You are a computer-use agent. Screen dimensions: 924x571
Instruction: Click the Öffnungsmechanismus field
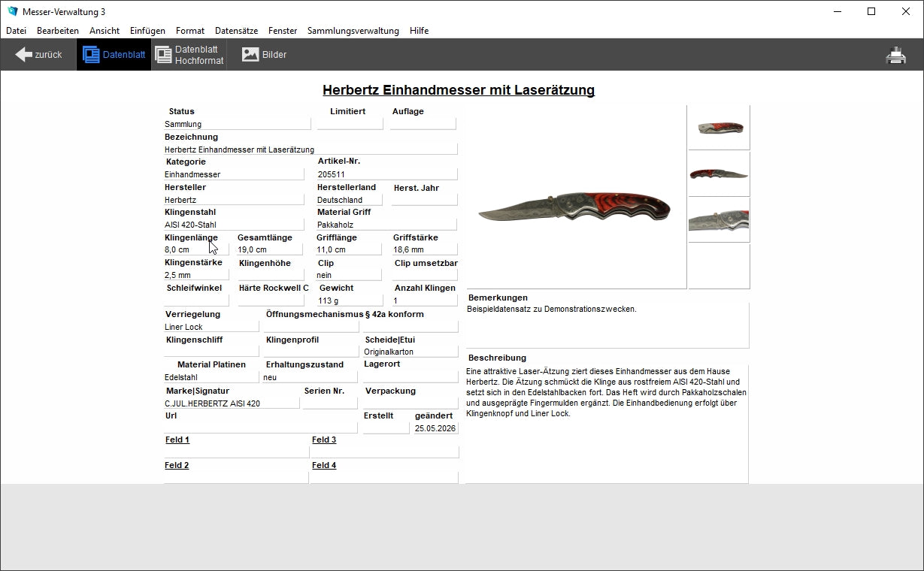[x=311, y=327]
